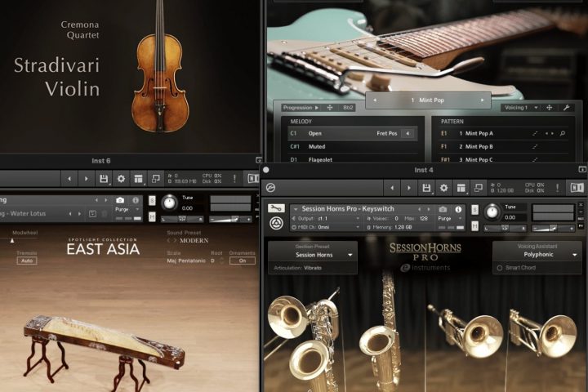Click the wrench icon beside Session Horns Pro

[277, 209]
